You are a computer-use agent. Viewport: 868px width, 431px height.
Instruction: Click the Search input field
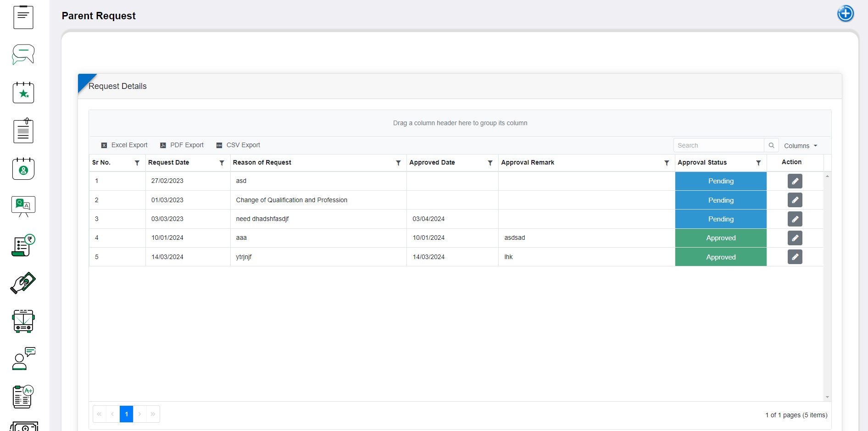point(718,145)
